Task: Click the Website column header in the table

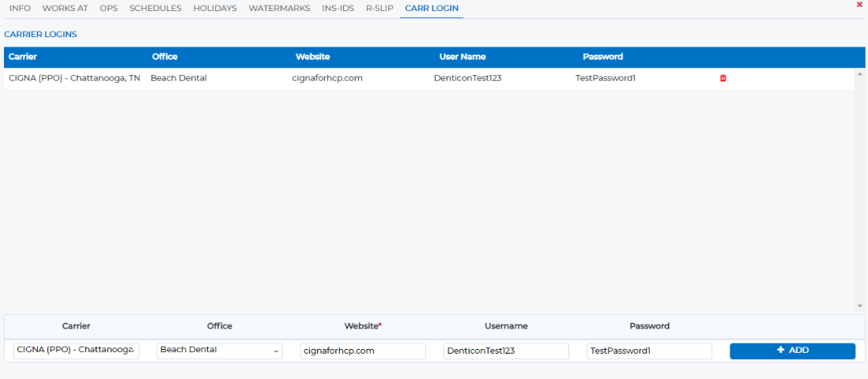Action: pos(313,56)
